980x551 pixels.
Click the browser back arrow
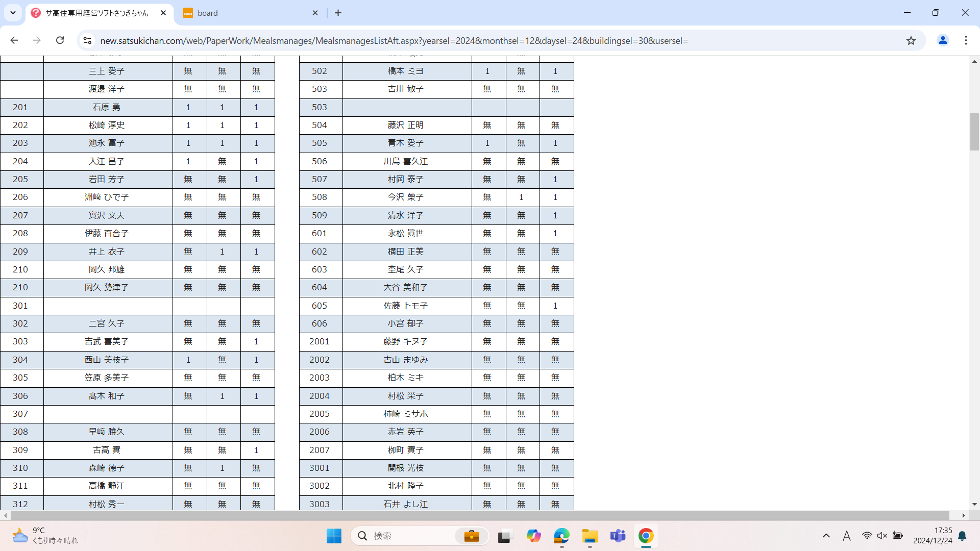[x=14, y=40]
